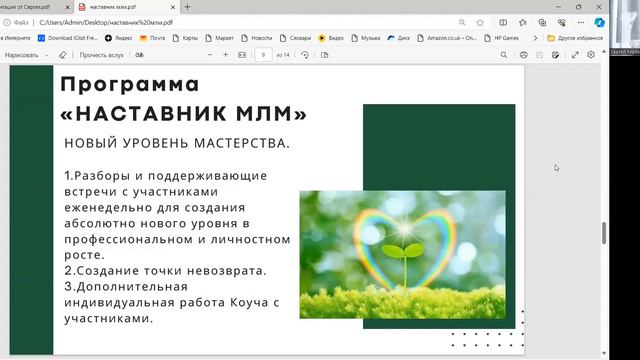The height and width of the screenshot is (360, 640).
Task: Open the Favorites list icon
Action: coord(523,22)
